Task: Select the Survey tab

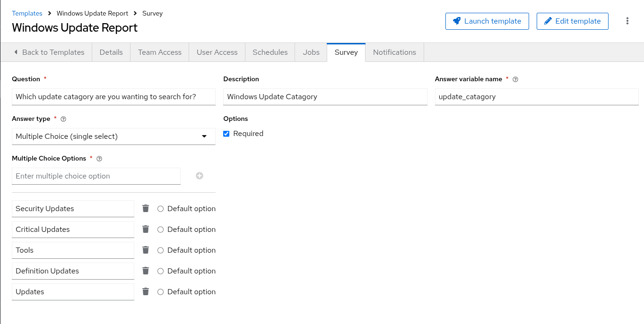Action: click(x=346, y=52)
